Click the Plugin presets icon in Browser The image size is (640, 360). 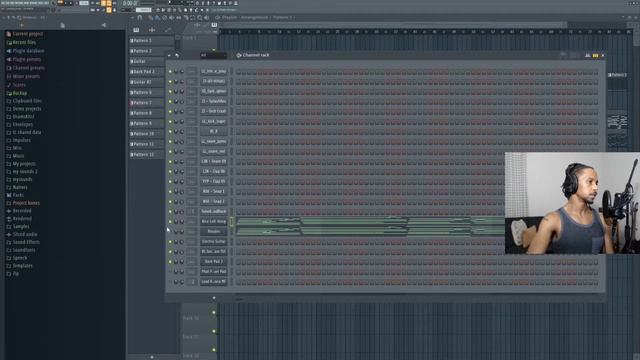[x=9, y=60]
